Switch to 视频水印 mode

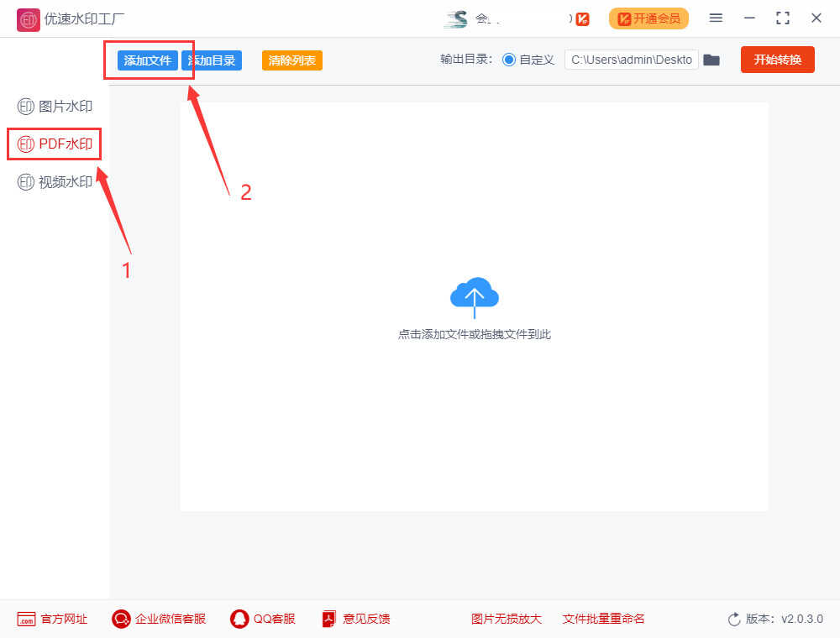[55, 182]
